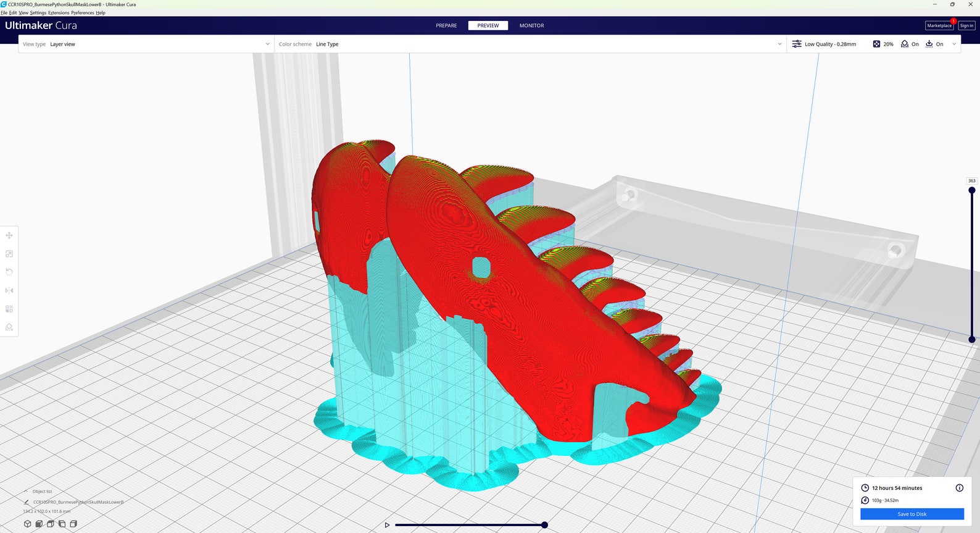
Task: Select CCR10SPRO_BurmesePythonSkullMaskLowerB in object list
Action: [78, 502]
